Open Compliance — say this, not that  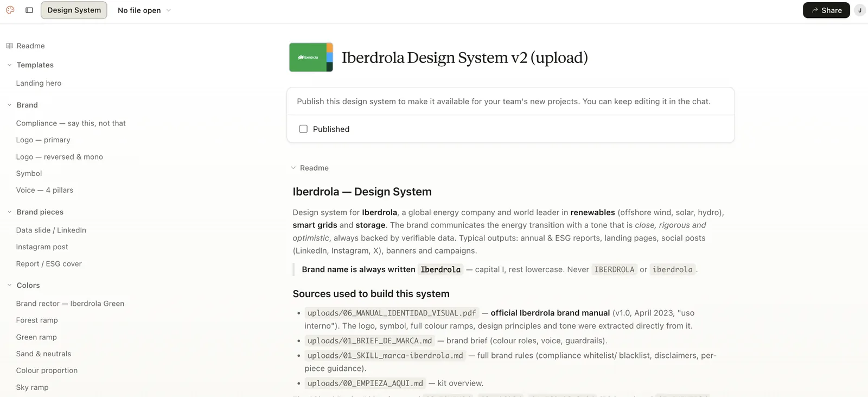(71, 123)
